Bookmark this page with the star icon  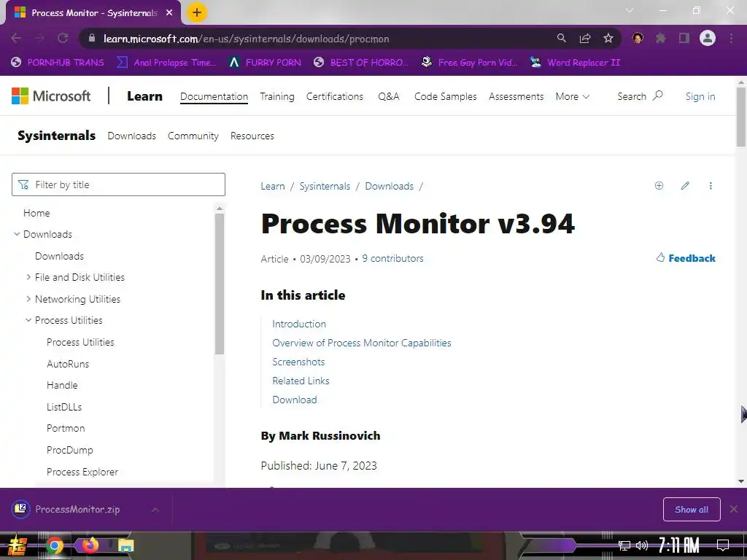[608, 39]
